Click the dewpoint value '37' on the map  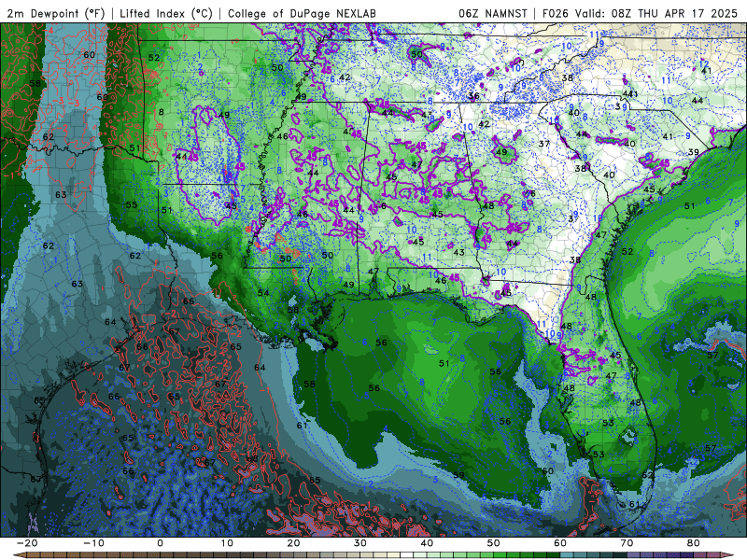click(x=544, y=144)
